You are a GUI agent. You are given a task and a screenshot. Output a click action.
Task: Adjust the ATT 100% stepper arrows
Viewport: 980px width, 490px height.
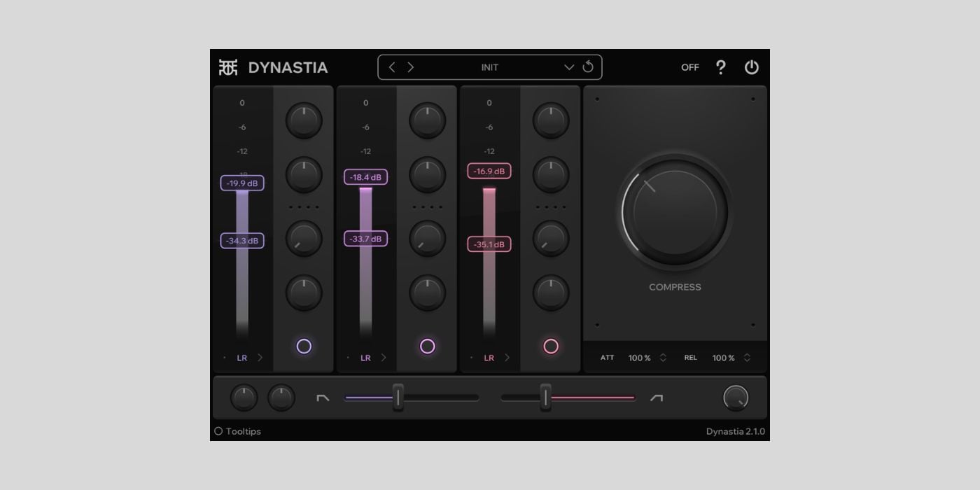coord(663,358)
